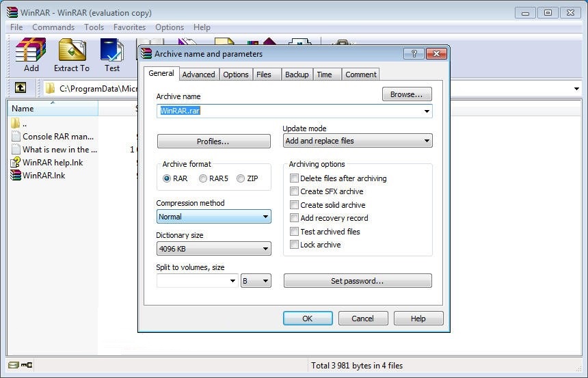Click the Cancel button
The height and width of the screenshot is (378, 588).
coord(362,319)
